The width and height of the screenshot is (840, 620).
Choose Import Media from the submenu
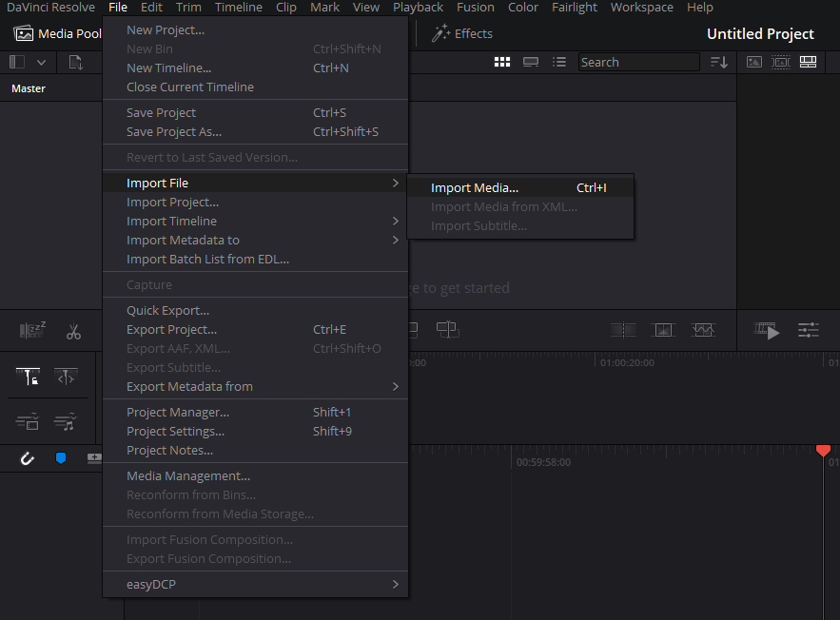click(x=520, y=188)
